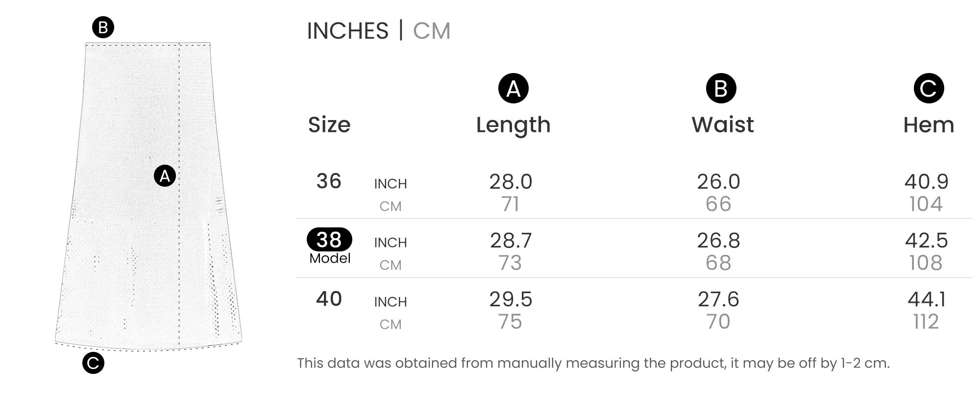
Task: Select the highlighted size 38 badge
Action: 329,240
